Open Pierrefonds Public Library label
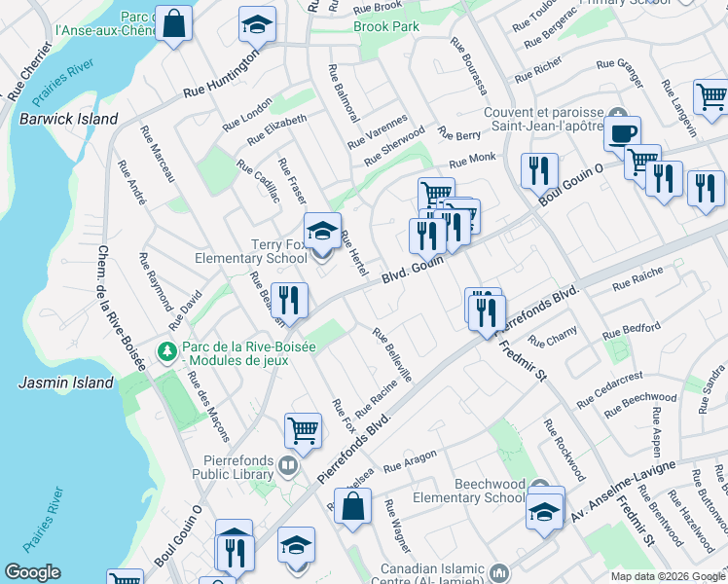 tap(233, 467)
